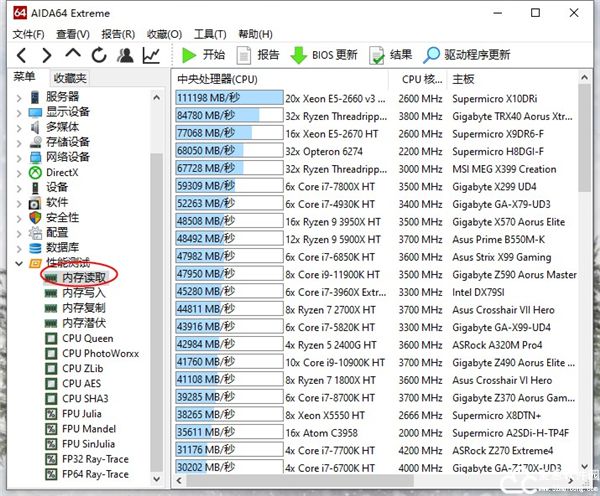Select the FPU Julia benchmark

82,414
